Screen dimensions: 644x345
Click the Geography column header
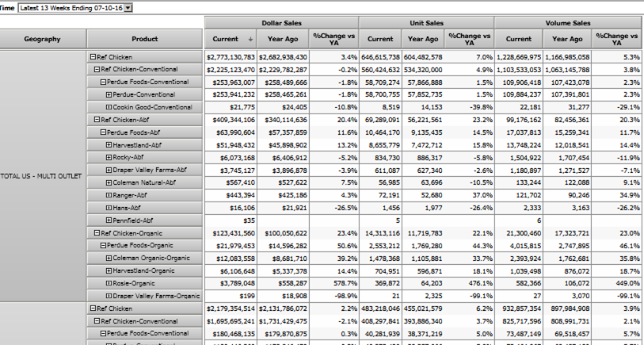tap(42, 39)
